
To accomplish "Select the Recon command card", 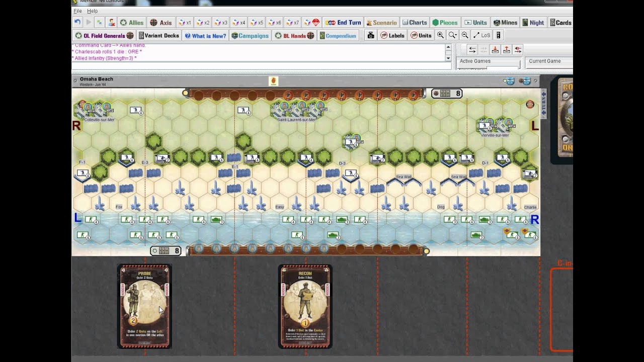I will tap(305, 306).
